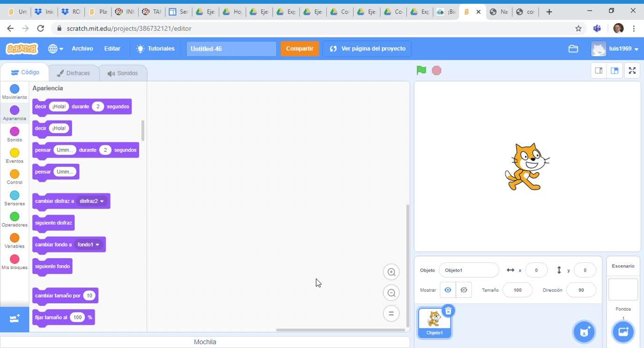Zoom in the code workspace
Image resolution: width=644 pixels, height=348 pixels.
[391, 272]
